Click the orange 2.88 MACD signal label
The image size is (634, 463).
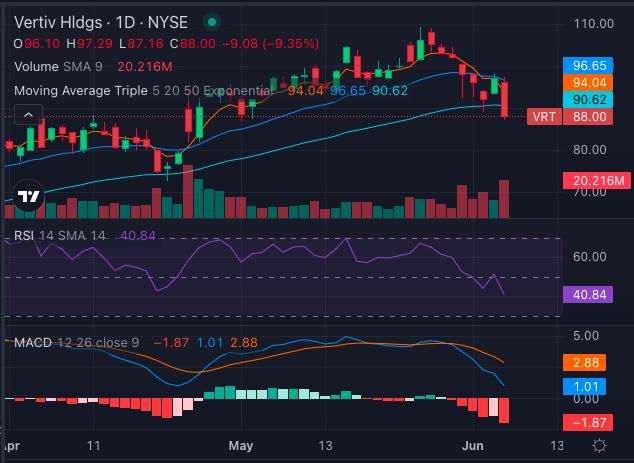coord(584,363)
